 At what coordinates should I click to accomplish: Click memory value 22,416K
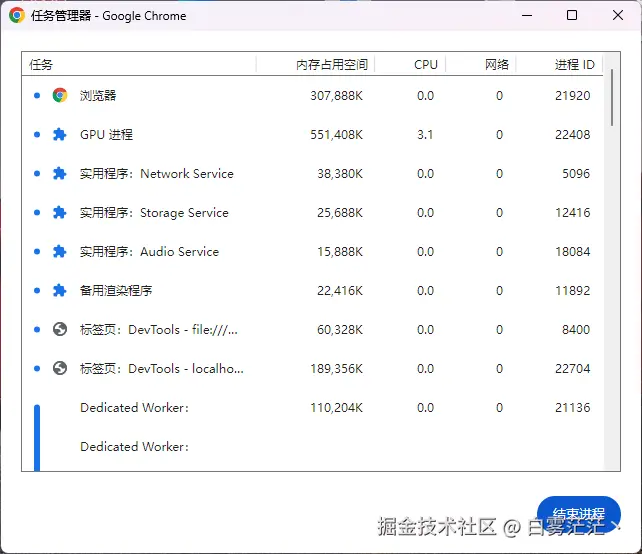click(x=340, y=290)
